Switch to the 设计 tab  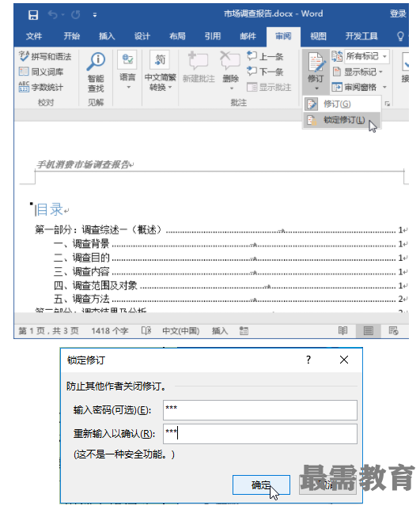pos(142,36)
